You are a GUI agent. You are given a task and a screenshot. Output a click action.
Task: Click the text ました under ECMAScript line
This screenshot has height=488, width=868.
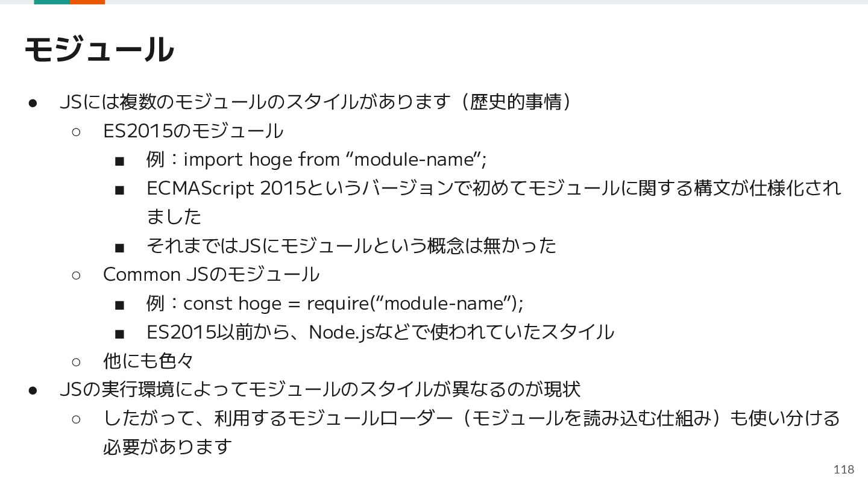coord(174,216)
